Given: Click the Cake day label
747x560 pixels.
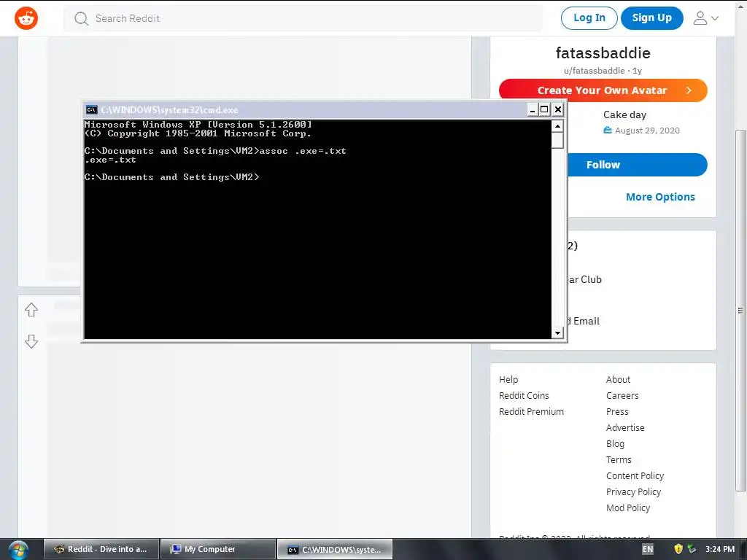Looking at the screenshot, I should click(x=624, y=114).
